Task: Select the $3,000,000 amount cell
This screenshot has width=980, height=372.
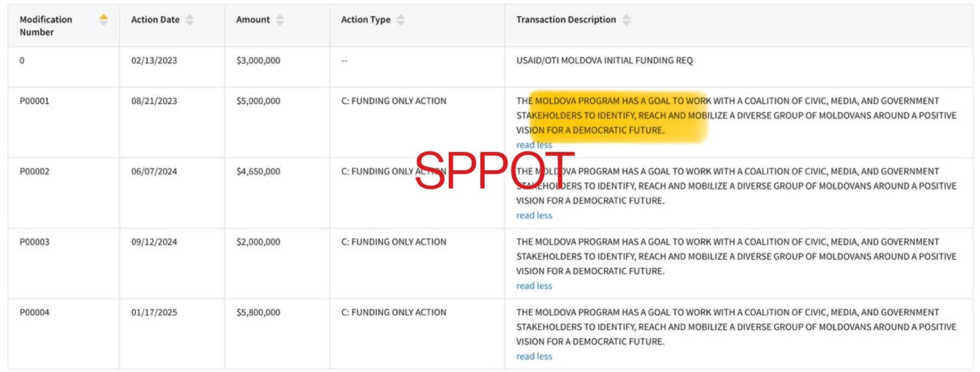Action: pos(258,60)
